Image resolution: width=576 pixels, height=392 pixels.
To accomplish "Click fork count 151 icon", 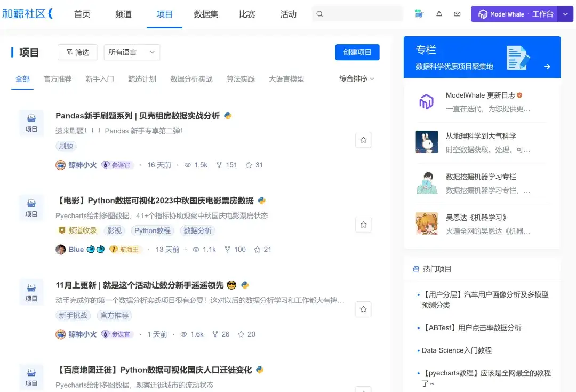I will click(219, 165).
